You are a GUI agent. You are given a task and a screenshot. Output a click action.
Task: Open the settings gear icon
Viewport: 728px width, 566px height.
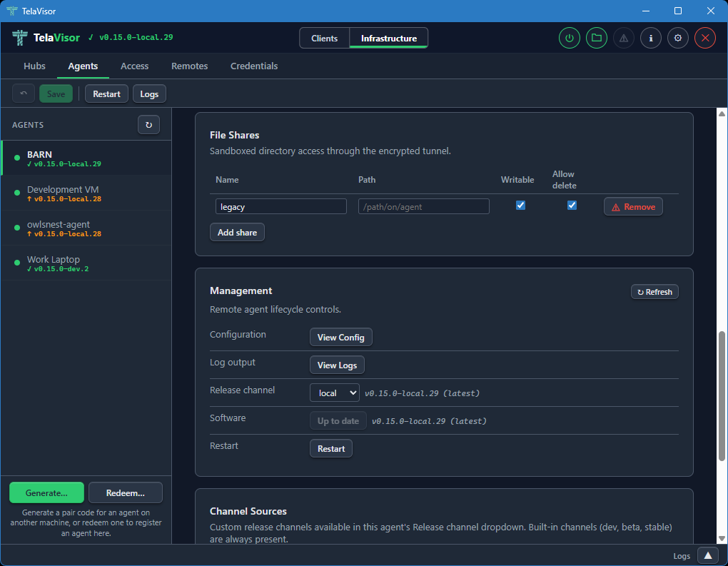point(678,38)
